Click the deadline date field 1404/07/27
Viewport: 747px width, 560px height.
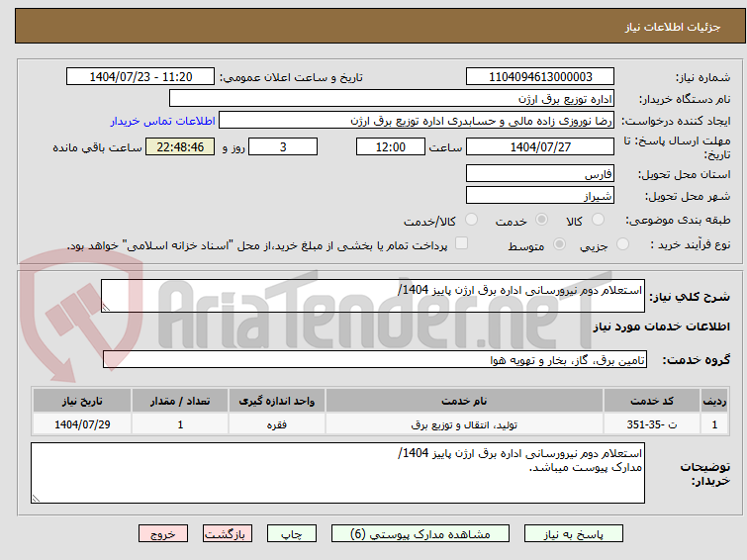point(540,146)
